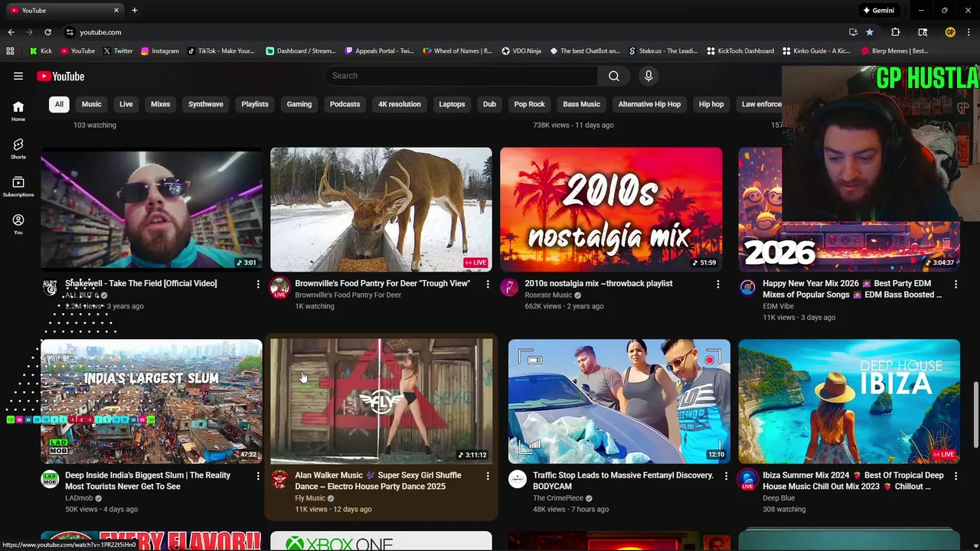Screen dimensions: 980x551
Task: Open the Shakewell Take The Field thumbnail
Action: pyautogui.click(x=152, y=210)
